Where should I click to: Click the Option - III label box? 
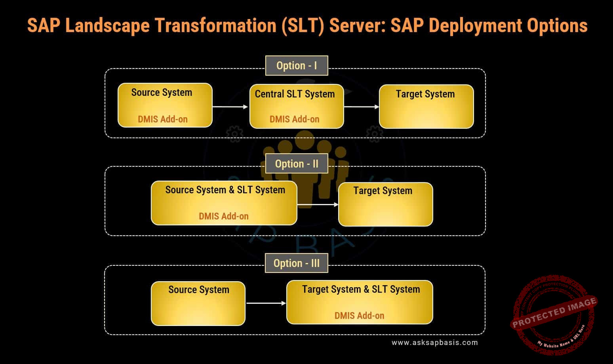tap(297, 263)
